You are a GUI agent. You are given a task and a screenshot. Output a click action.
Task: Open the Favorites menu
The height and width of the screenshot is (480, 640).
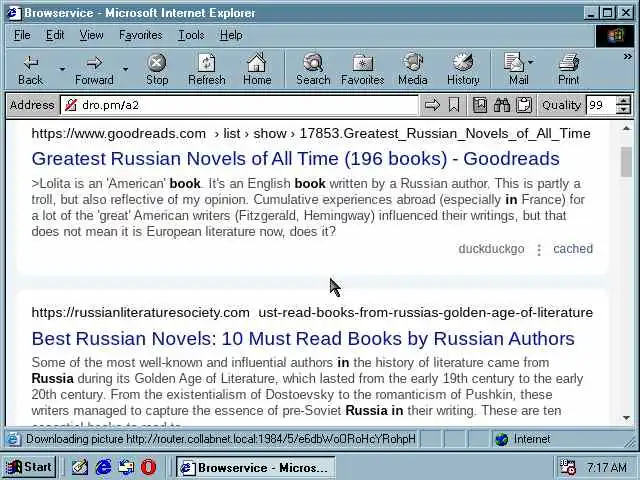[141, 36]
